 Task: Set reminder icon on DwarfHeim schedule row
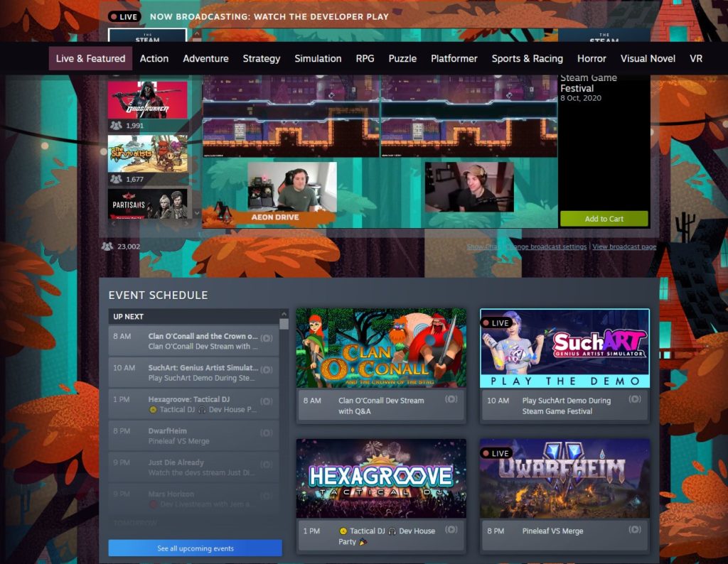(x=267, y=433)
